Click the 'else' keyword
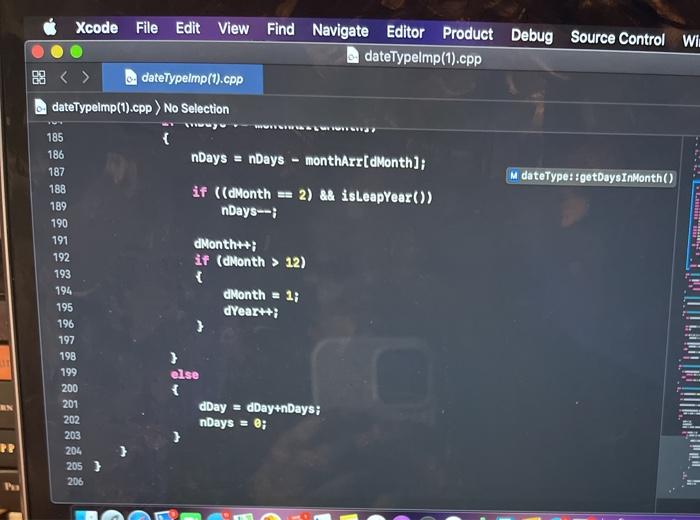 click(184, 374)
